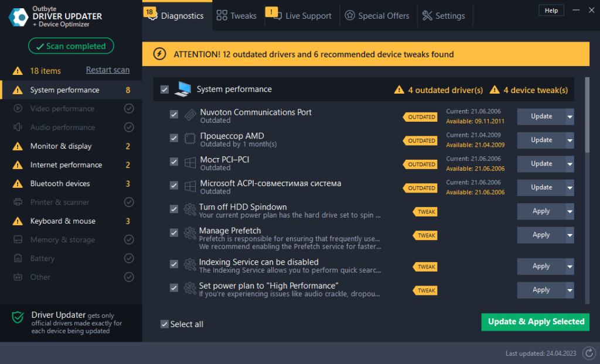Viewport: 600px width, 364px height.
Task: Uncheck the Процессор AMD checkbox
Action: [174, 138]
